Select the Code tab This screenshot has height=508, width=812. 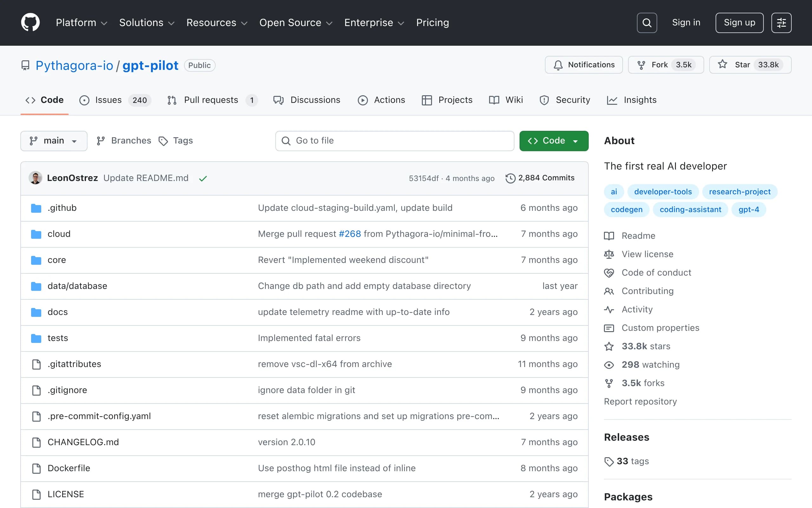point(45,100)
